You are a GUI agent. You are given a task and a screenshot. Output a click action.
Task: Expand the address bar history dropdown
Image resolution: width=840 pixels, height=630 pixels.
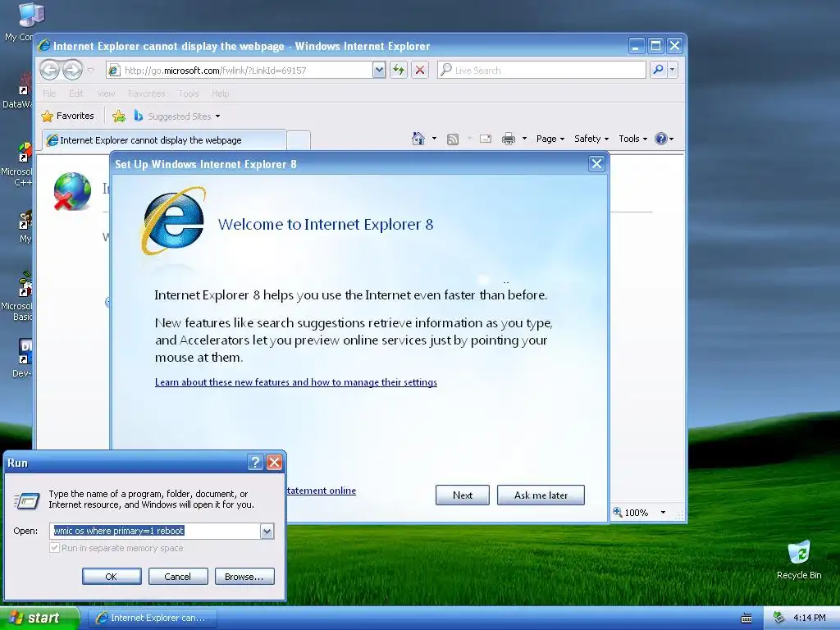[379, 71]
